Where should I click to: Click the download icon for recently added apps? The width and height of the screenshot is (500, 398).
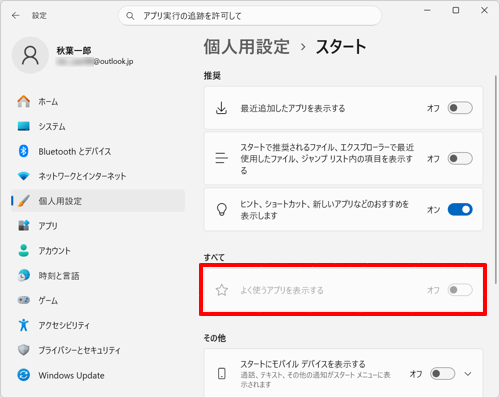[x=221, y=108]
